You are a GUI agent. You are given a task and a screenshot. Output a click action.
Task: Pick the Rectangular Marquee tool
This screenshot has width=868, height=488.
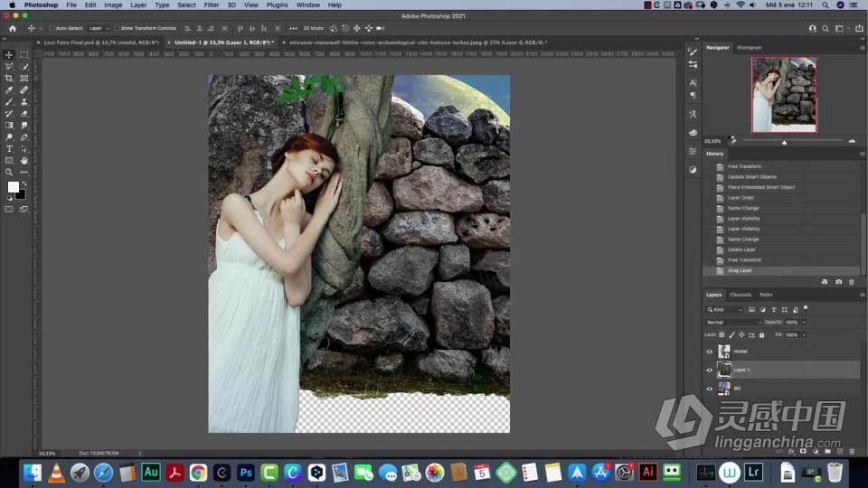[x=24, y=55]
